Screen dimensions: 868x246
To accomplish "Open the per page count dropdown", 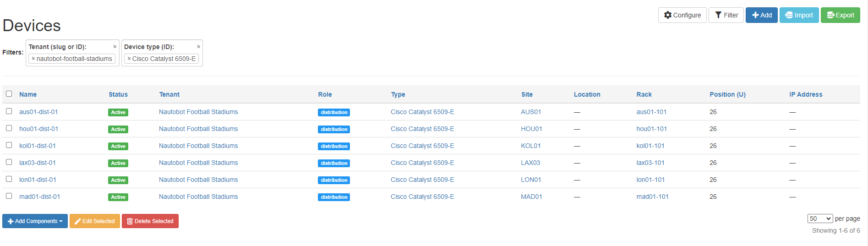I will tap(820, 219).
